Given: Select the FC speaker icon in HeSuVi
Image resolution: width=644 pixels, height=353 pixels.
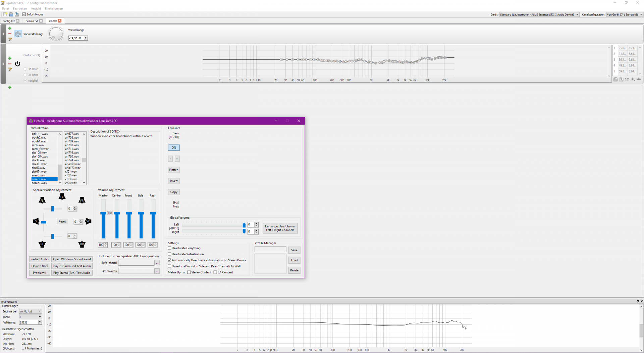Looking at the screenshot, I should [x=62, y=197].
